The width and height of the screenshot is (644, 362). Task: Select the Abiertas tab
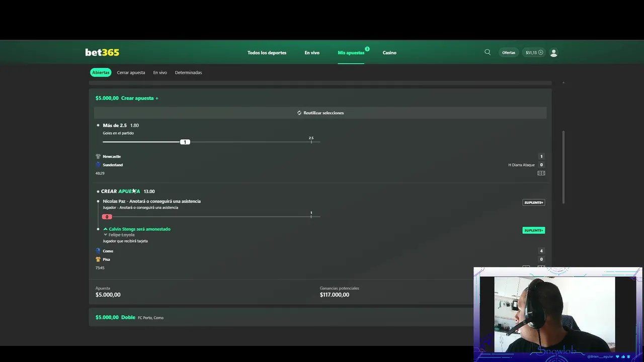point(101,72)
